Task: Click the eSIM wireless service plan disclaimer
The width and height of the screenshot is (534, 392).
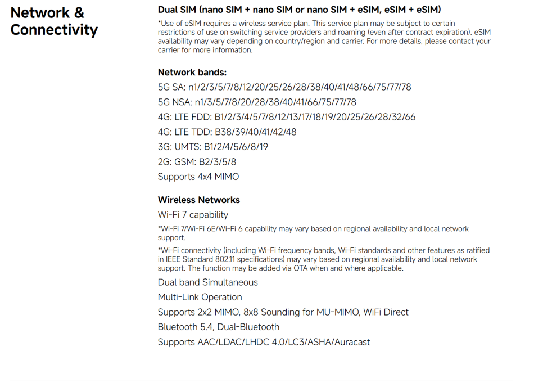Action: [324, 37]
